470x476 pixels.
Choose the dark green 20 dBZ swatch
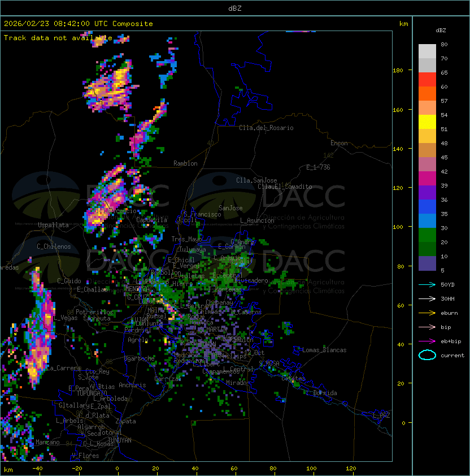[x=427, y=249]
